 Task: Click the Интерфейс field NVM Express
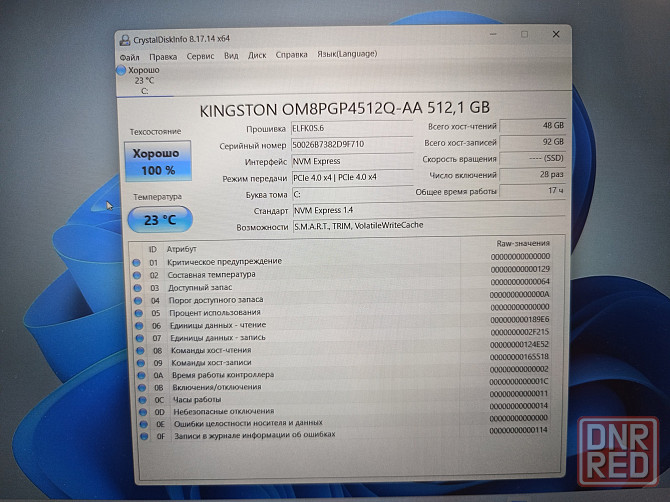352,161
